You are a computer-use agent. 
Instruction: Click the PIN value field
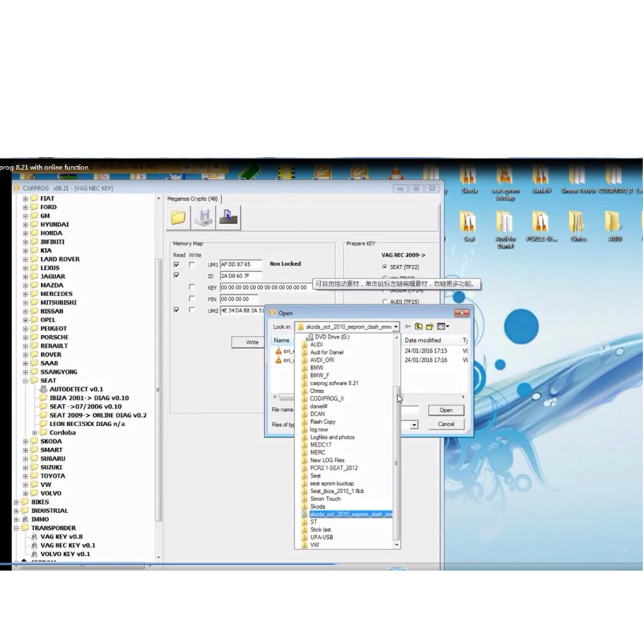point(239,299)
